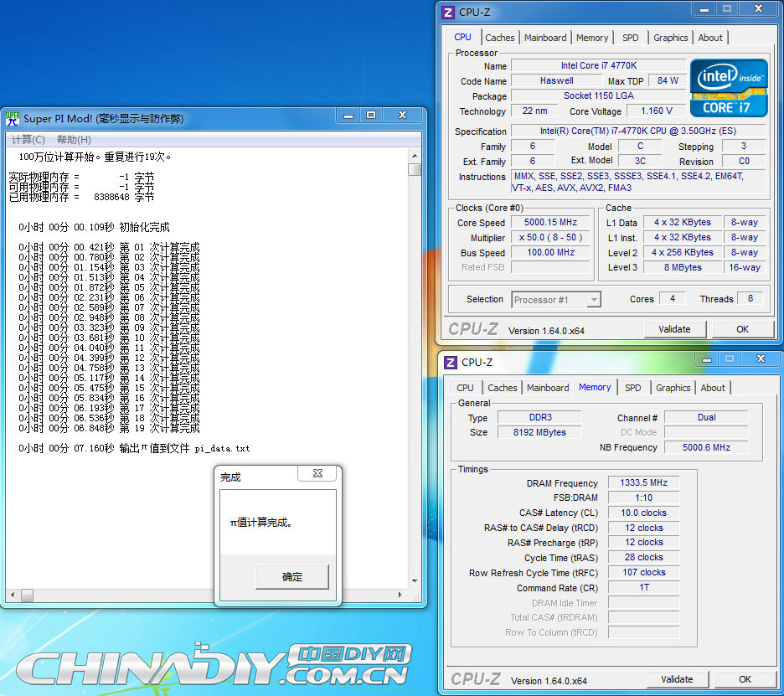Screen dimensions: 784x696
Task: Click the Core Speed value 5000.15 MHz
Action: 550,222
